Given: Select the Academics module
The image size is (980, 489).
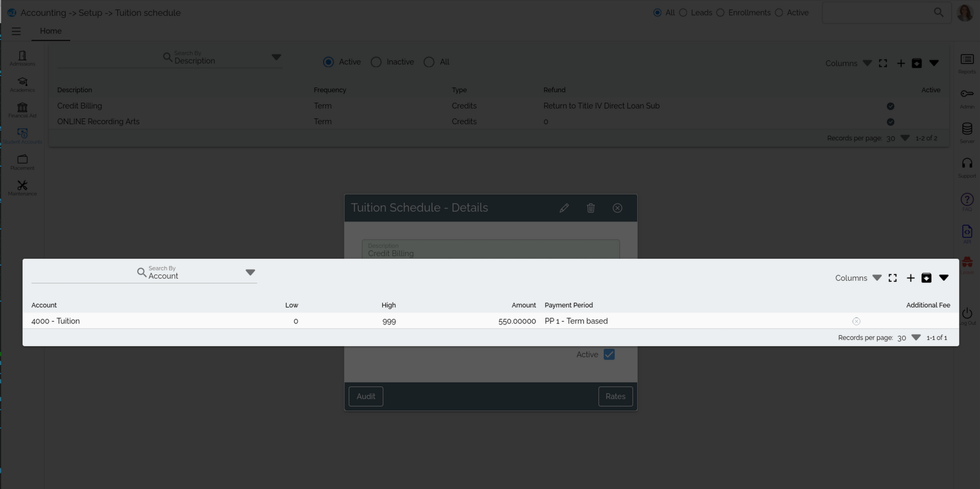Looking at the screenshot, I should (x=22, y=84).
